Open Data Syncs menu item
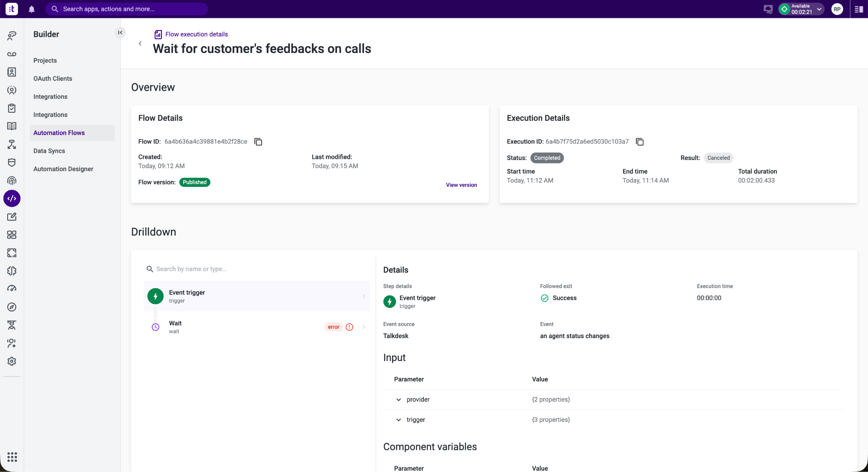This screenshot has height=472, width=868. point(49,151)
